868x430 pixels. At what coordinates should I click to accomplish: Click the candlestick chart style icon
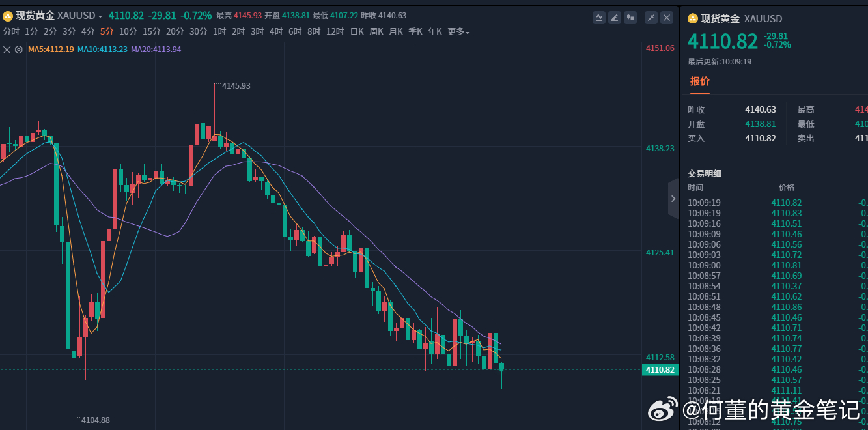point(630,18)
